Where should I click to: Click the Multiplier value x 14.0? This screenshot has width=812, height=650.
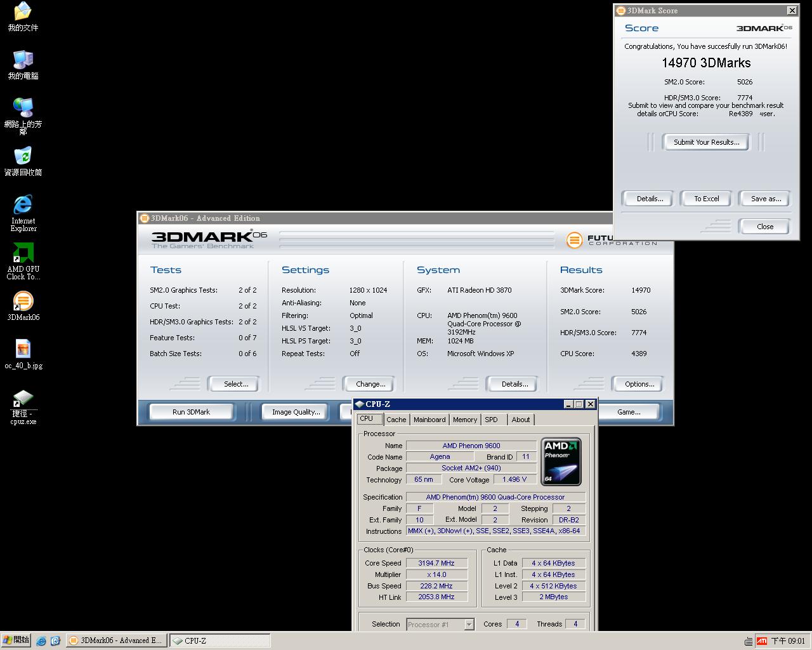tap(436, 574)
